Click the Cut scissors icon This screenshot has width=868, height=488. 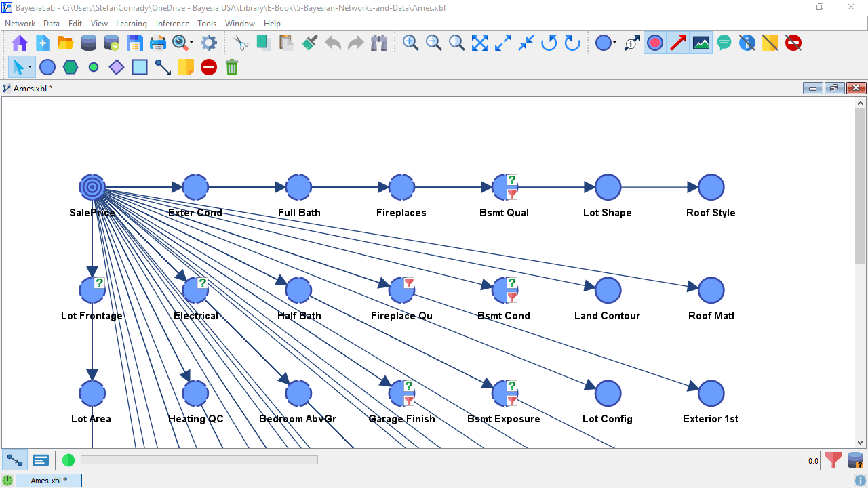241,43
